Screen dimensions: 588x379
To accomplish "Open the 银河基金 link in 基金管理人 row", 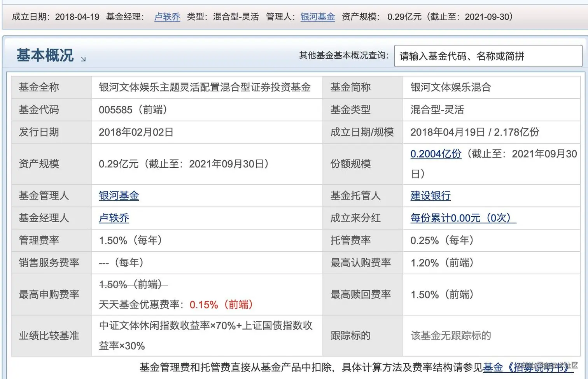I will 118,196.
